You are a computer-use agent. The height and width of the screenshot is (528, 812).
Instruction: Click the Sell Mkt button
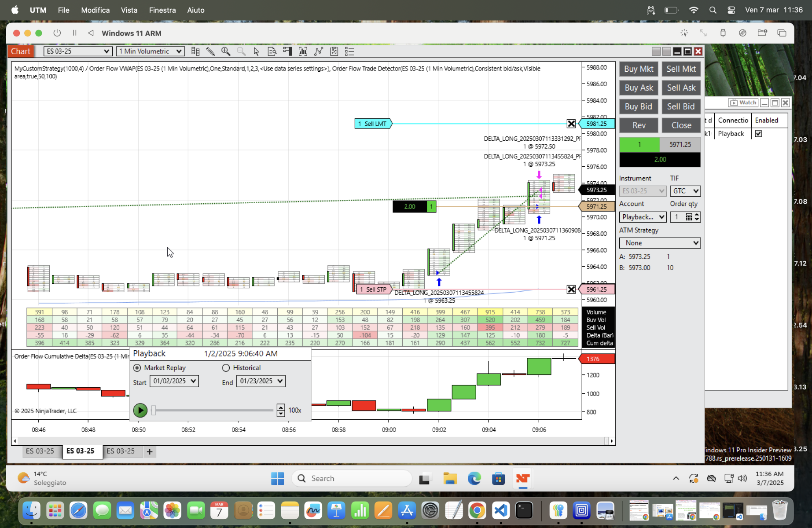[681, 69]
